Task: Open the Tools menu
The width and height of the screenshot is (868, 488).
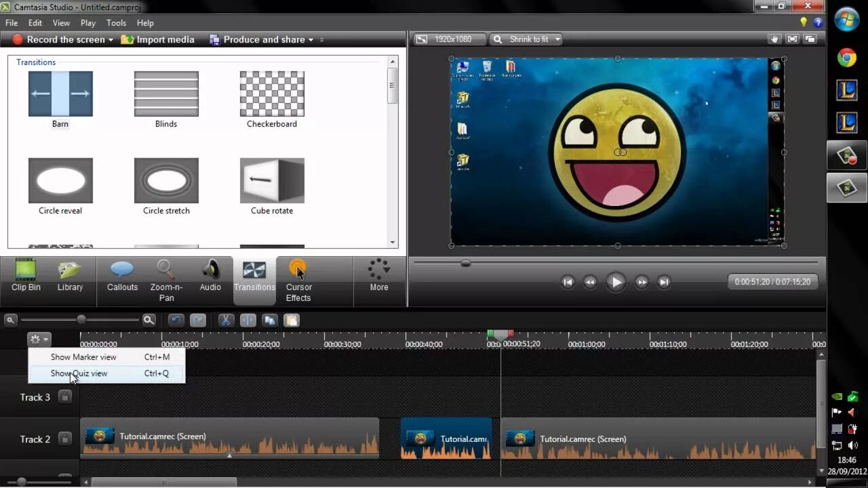Action: (116, 23)
